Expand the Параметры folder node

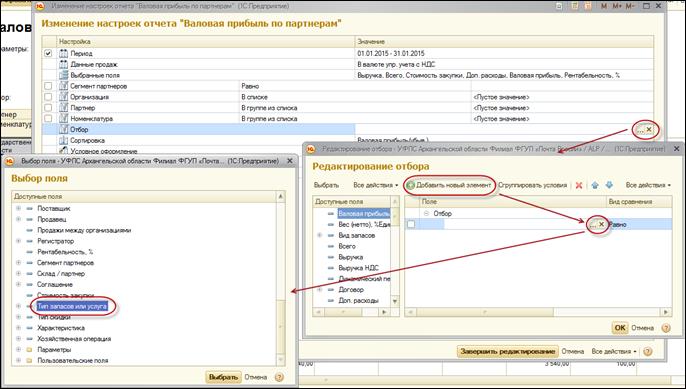click(18, 350)
